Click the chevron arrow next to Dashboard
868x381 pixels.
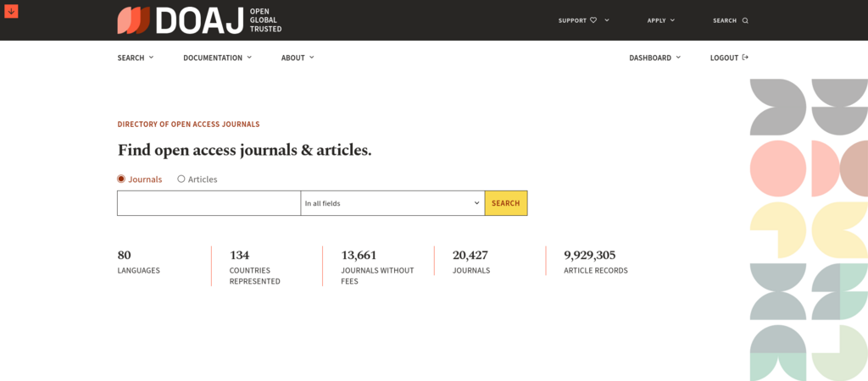pyautogui.click(x=678, y=58)
